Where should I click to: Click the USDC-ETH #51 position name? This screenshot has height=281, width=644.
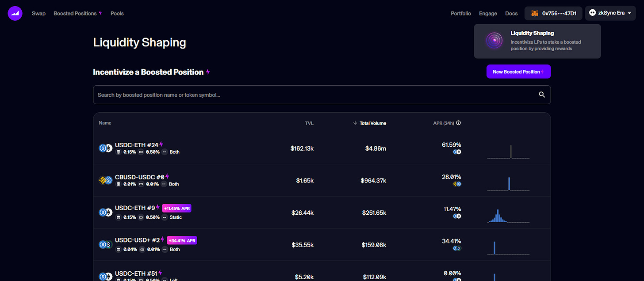coord(137,273)
